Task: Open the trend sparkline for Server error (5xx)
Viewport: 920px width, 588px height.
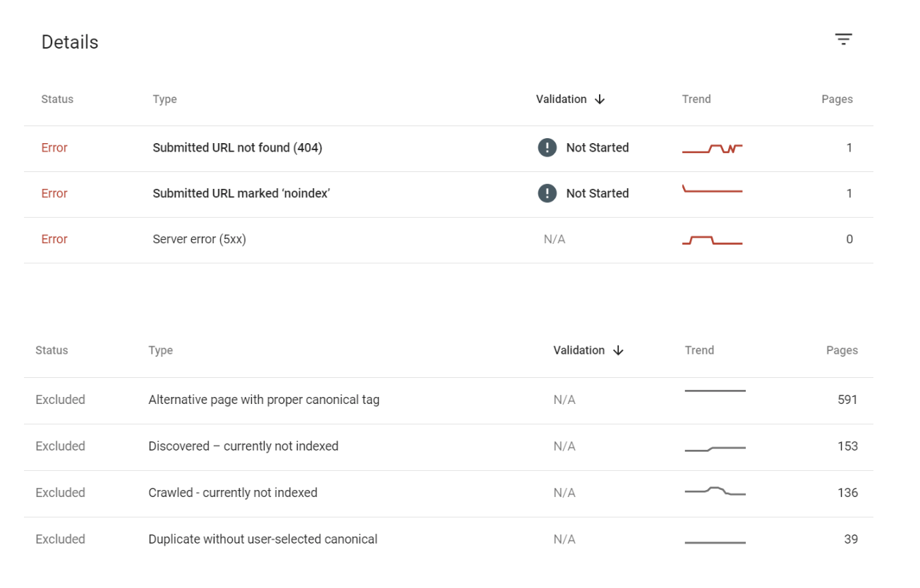Action: coord(712,240)
